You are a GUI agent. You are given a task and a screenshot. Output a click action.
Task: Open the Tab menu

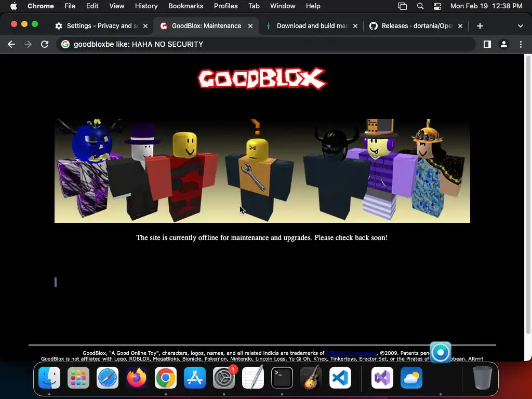[x=254, y=6]
